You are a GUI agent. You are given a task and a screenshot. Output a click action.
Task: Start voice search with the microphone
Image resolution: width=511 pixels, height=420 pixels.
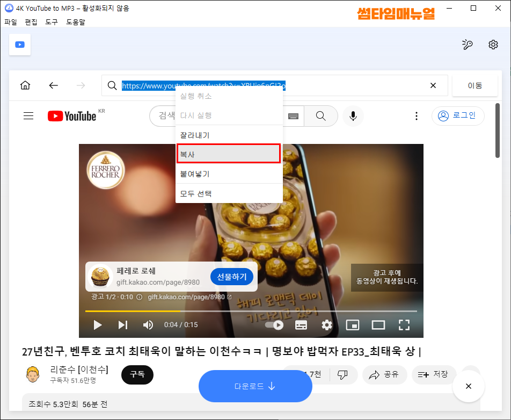(x=353, y=116)
